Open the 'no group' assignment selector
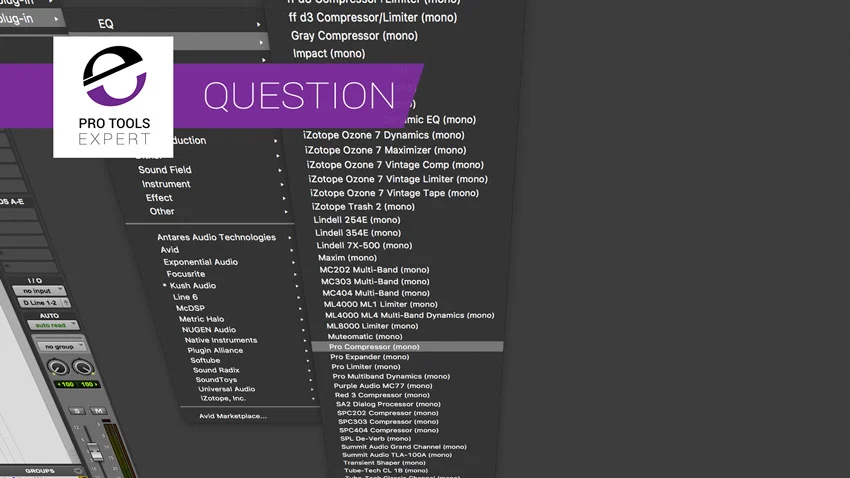850x478 pixels. (x=61, y=346)
